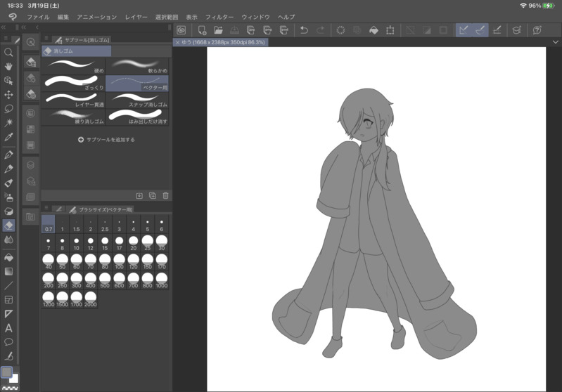Select the ベクター用 eraser sub tool
Screen dimensions: 562x392
coord(137,84)
